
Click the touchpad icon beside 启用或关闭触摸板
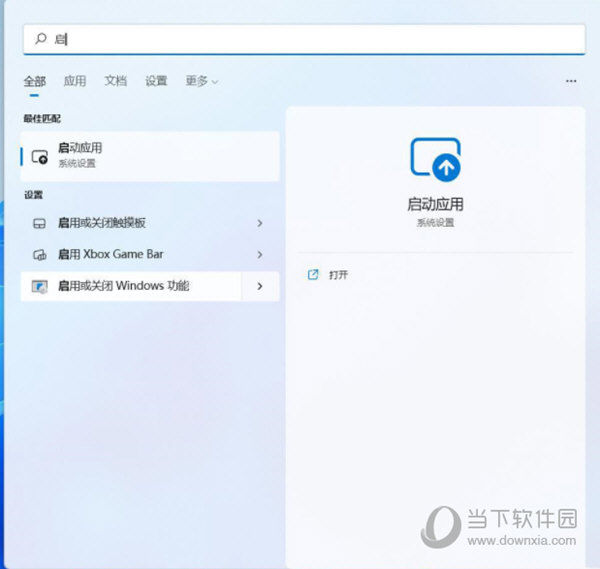coord(40,223)
